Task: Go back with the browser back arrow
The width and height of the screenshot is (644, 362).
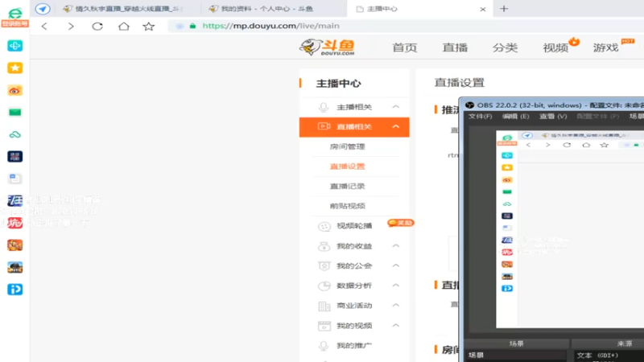Action: click(44, 27)
